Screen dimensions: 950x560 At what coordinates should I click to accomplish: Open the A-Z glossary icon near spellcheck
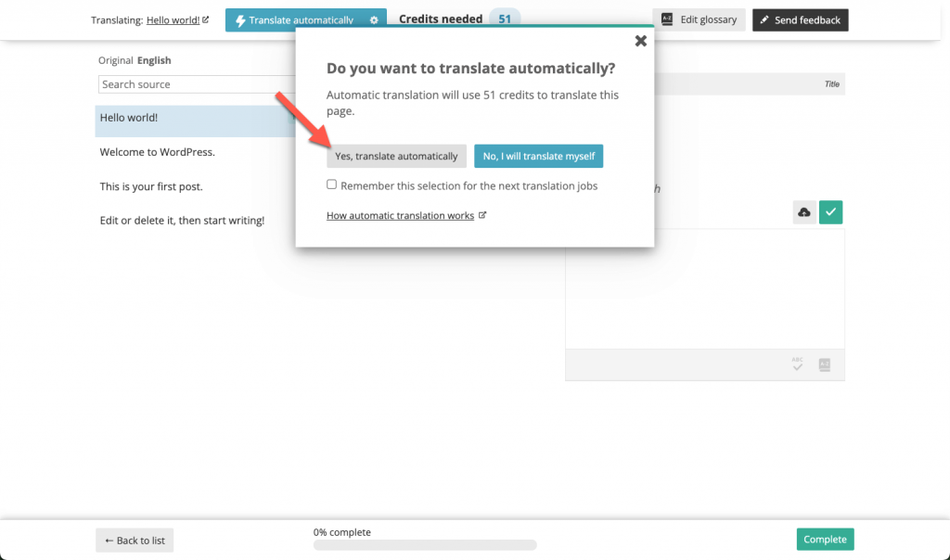click(824, 364)
